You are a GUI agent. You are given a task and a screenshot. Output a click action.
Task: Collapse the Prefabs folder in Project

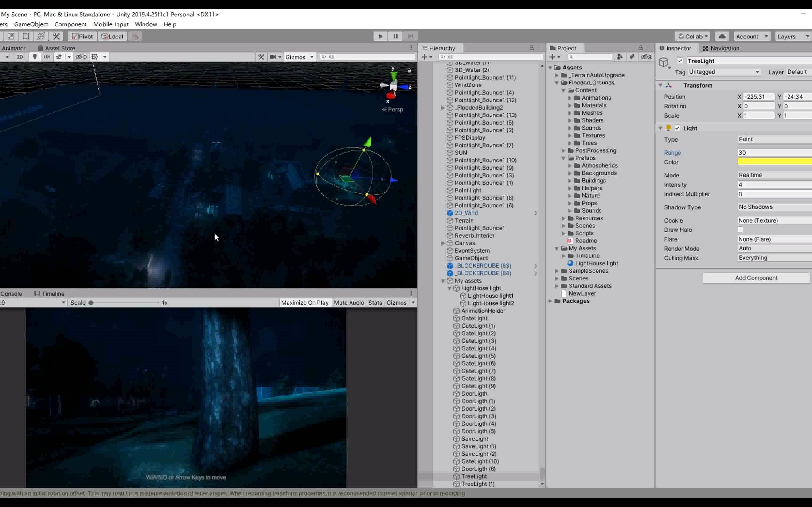(x=563, y=158)
